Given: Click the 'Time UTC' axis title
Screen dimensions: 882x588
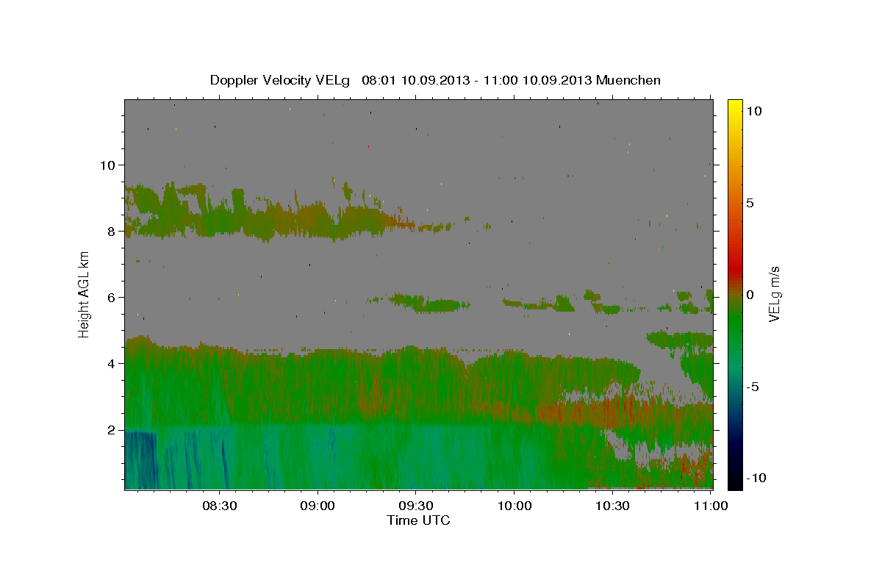Looking at the screenshot, I should [418, 520].
